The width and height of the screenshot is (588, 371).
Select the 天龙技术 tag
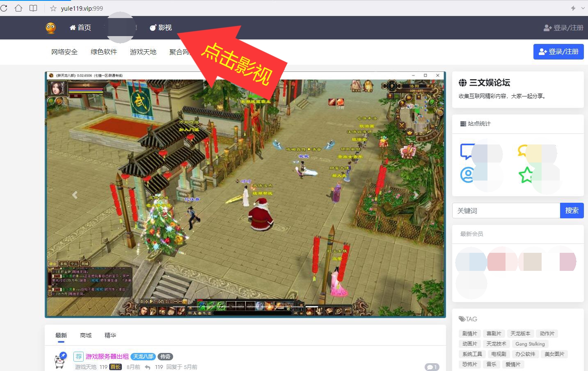click(x=496, y=344)
